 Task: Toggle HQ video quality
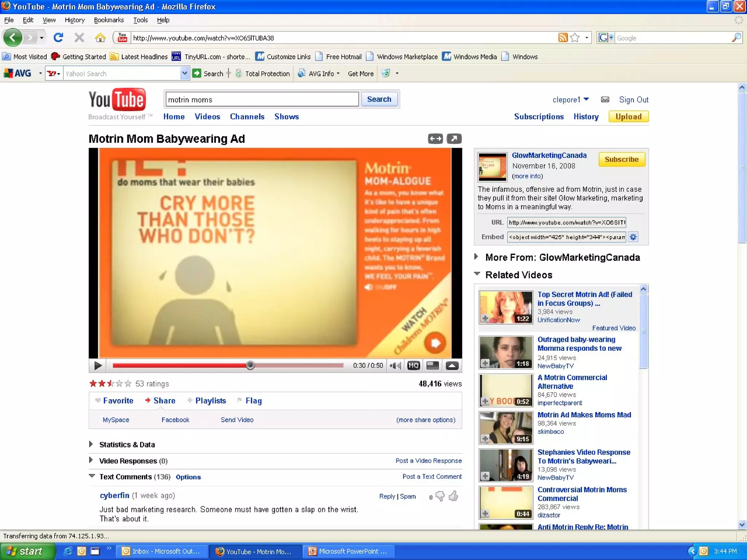tap(413, 366)
